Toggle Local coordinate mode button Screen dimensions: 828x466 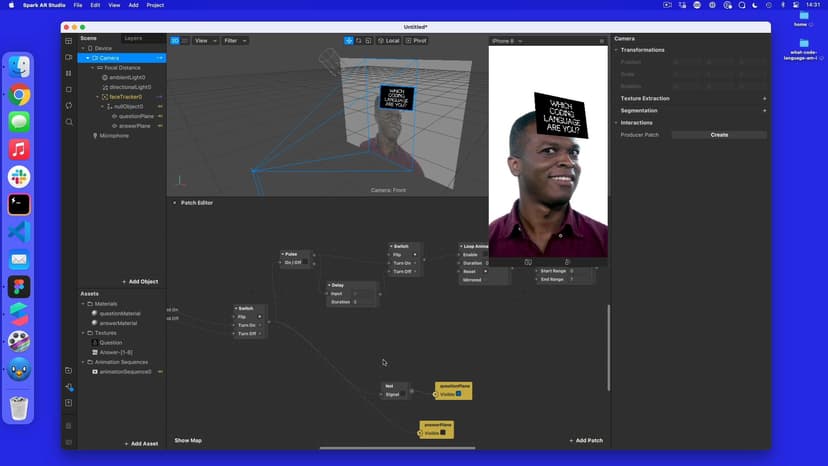(389, 41)
